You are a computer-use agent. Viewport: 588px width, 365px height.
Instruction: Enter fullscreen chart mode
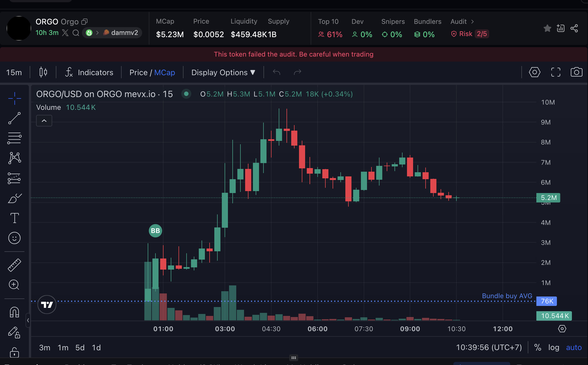556,72
